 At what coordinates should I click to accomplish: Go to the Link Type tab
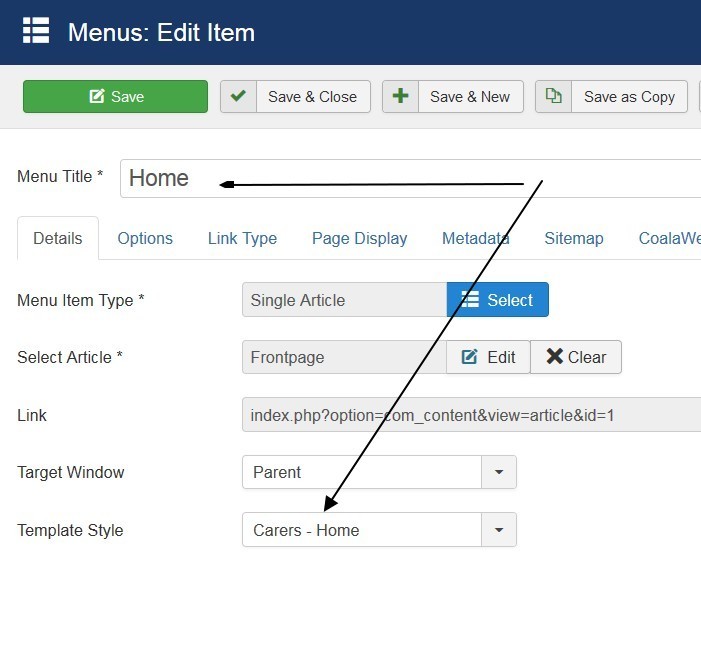tap(242, 238)
